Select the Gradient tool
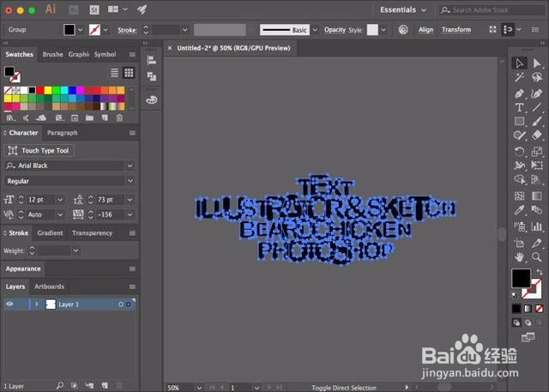The image size is (549, 392). click(x=537, y=196)
